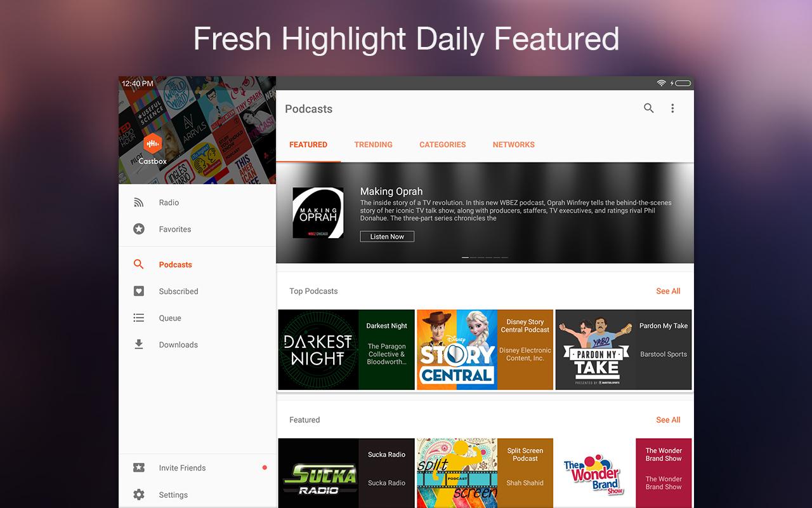Open the Darkest Night podcast thumbnail
The height and width of the screenshot is (508, 812).
point(318,350)
